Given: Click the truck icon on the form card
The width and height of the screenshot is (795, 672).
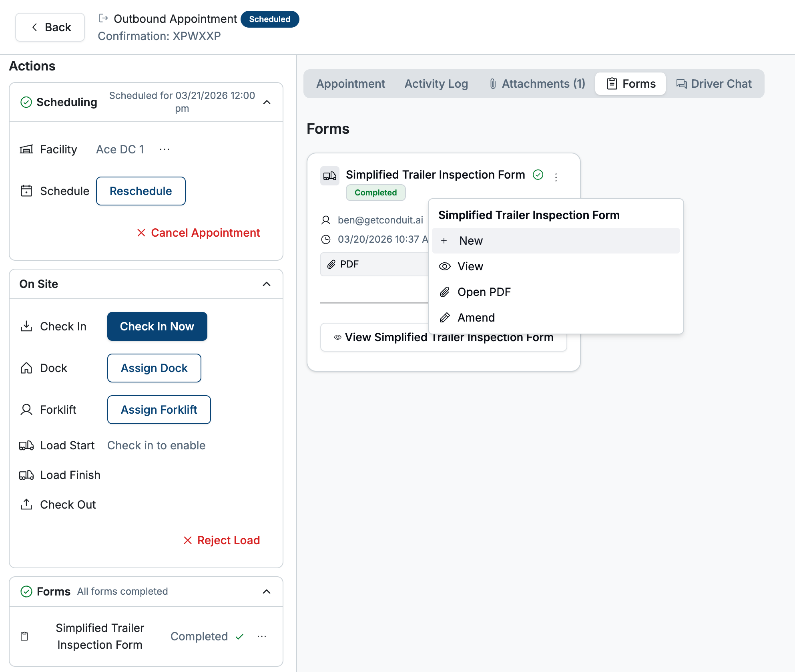Looking at the screenshot, I should (x=330, y=176).
